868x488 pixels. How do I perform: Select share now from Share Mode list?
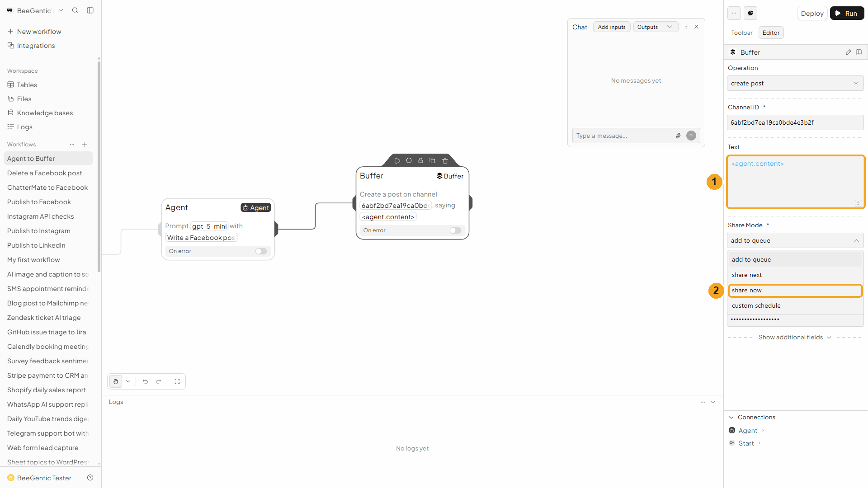pyautogui.click(x=795, y=291)
